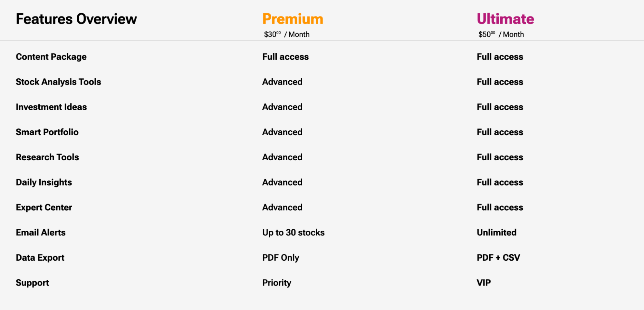644x310 pixels.
Task: Select the Data Export feature label
Action: 40,257
